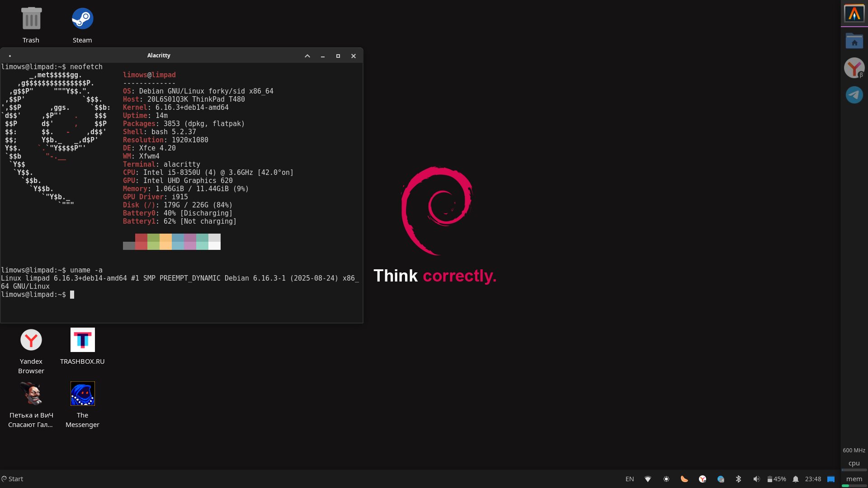Viewport: 868px width, 488px height.
Task: Click the Uptime 14m line
Action: [x=145, y=116]
